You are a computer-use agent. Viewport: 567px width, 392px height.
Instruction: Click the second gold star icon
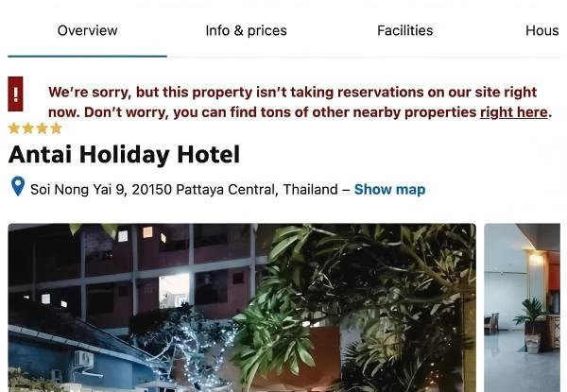[x=27, y=128]
